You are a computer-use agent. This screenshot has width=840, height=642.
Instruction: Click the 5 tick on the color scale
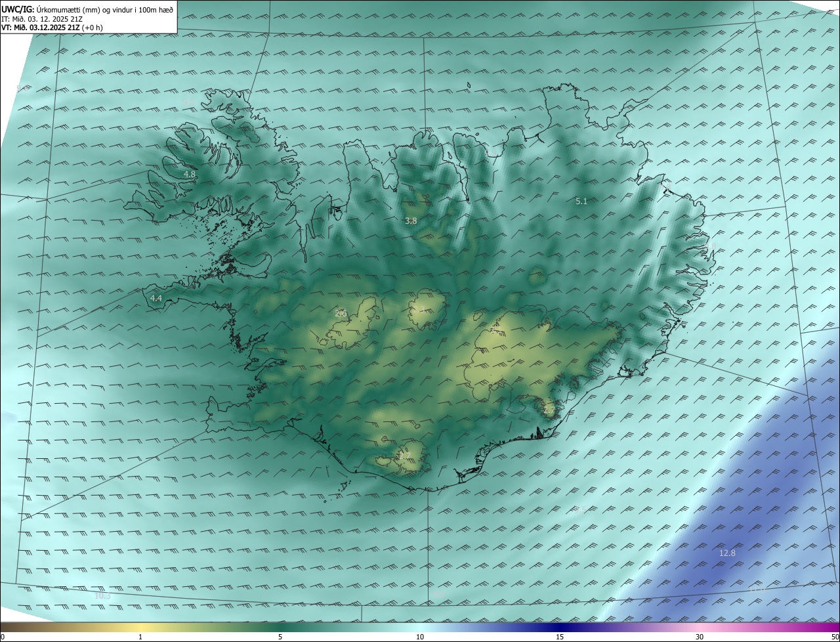pyautogui.click(x=280, y=637)
